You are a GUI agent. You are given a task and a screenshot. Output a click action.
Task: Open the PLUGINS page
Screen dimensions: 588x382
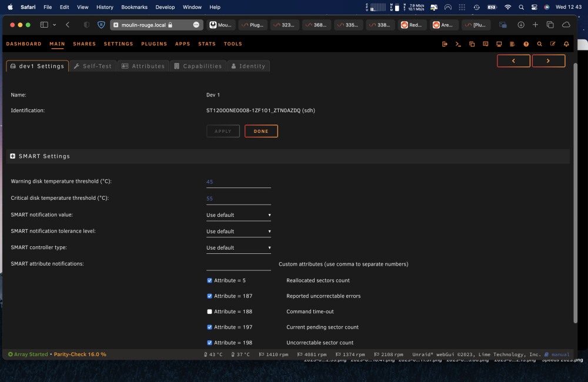tap(154, 44)
